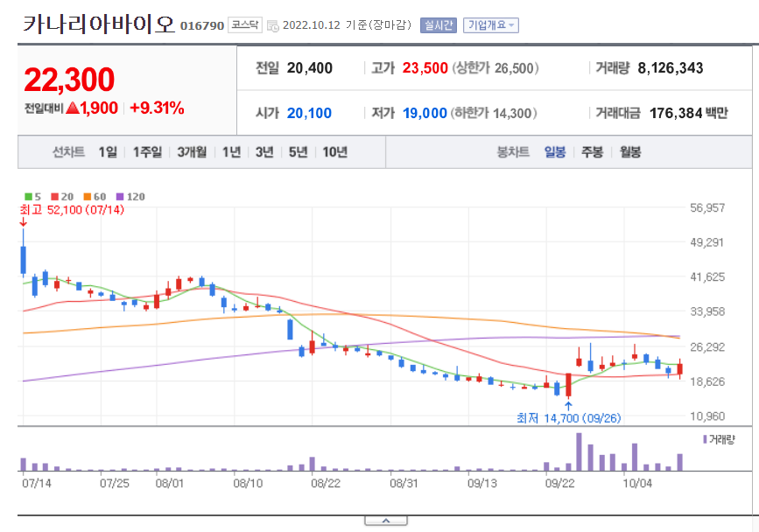Switch chart to 3개월 period
This screenshot has width=759, height=532.
click(192, 152)
